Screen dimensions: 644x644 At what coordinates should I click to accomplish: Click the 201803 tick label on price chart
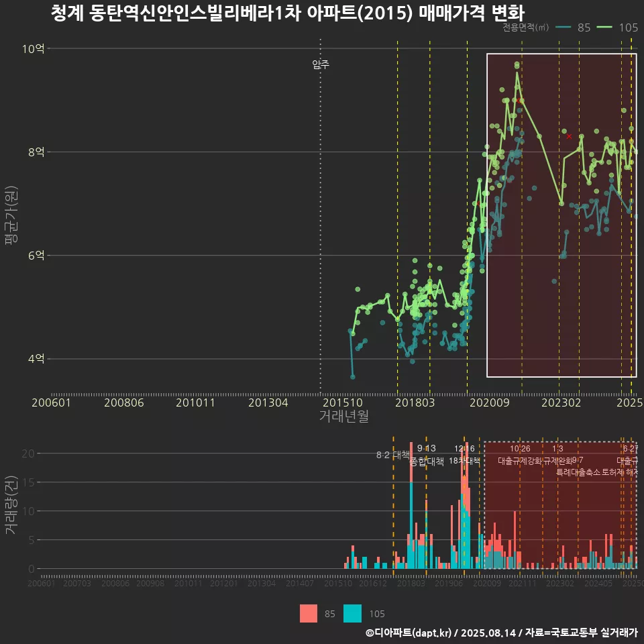click(415, 402)
